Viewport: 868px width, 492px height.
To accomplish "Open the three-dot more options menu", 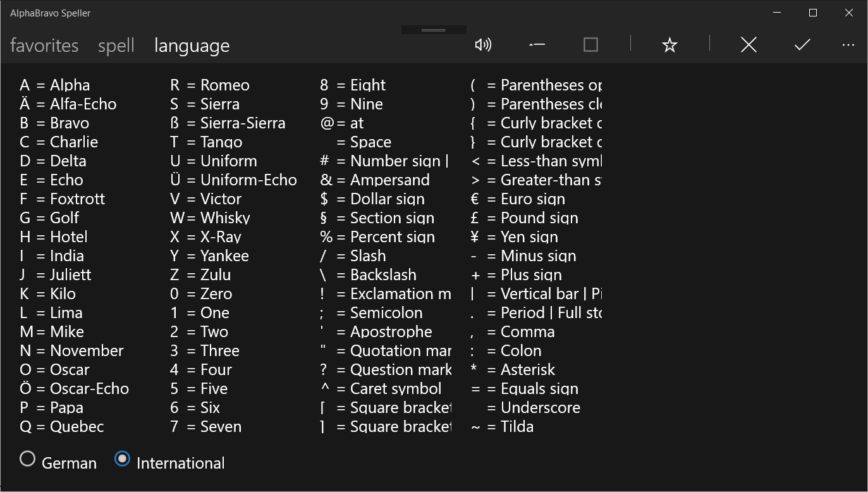I will click(x=848, y=45).
